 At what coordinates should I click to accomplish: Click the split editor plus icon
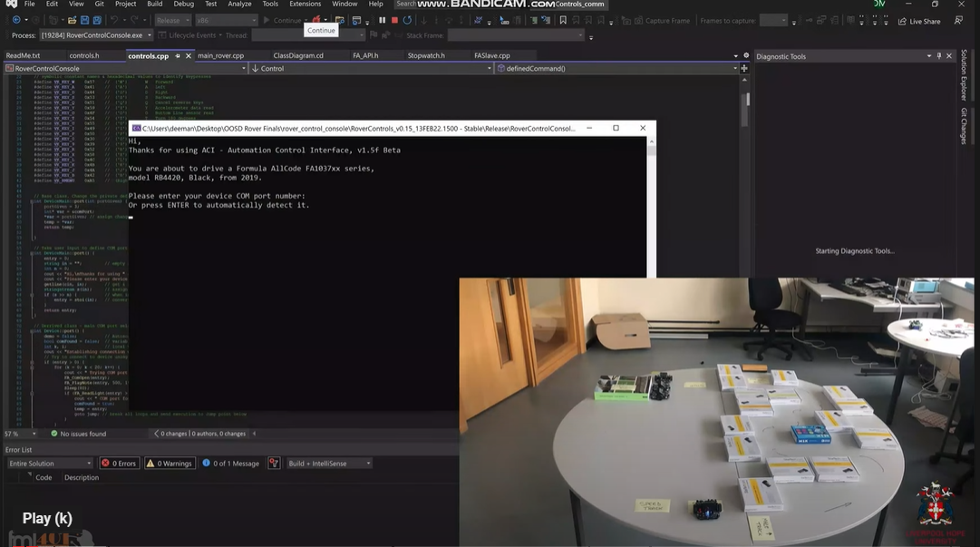click(744, 68)
